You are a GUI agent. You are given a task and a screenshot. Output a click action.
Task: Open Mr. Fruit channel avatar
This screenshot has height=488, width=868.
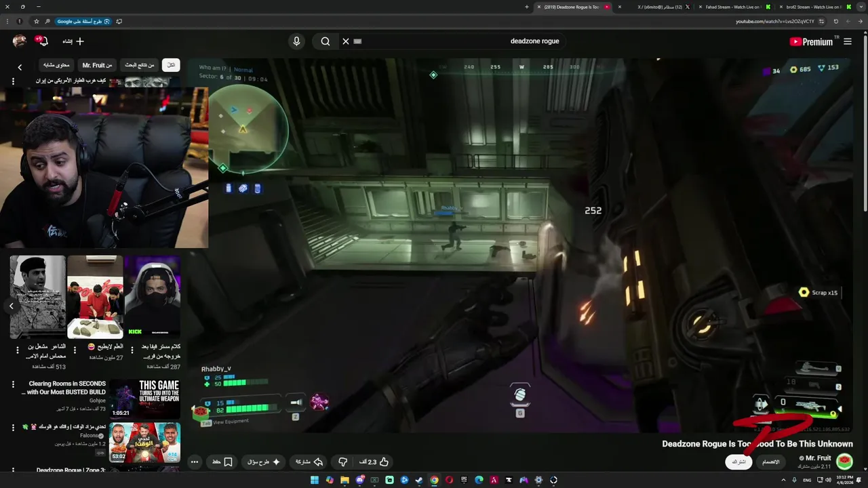coord(844,462)
